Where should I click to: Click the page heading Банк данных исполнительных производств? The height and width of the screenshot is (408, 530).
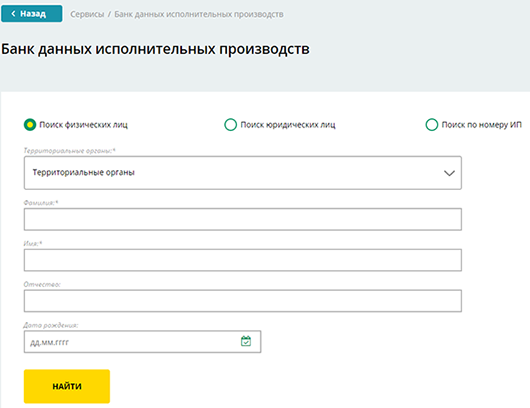[155, 49]
